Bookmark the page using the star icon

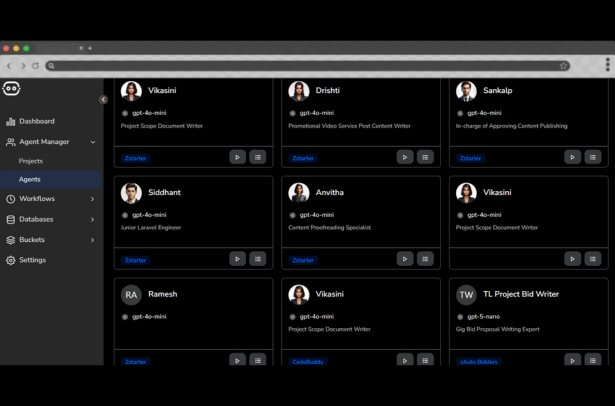point(564,66)
